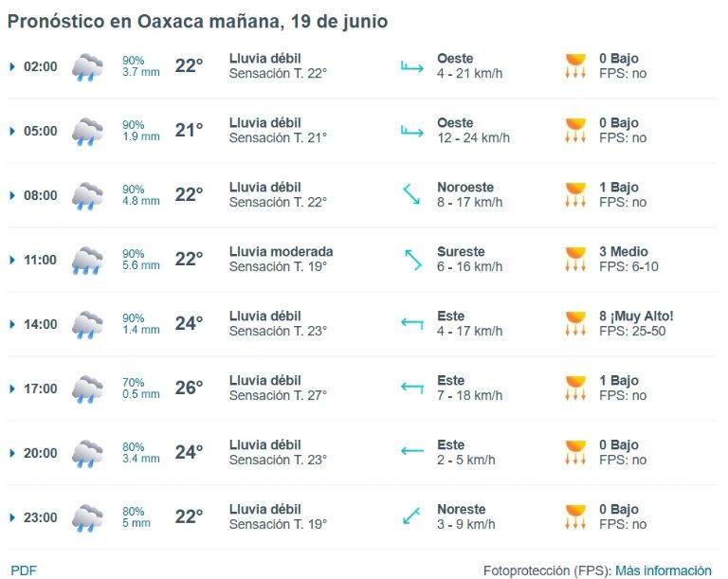Click the wind arrow icon for 23:00 Noreste

[411, 516]
